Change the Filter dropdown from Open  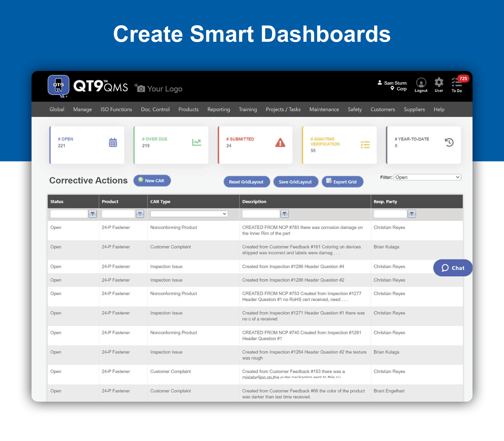(x=427, y=177)
